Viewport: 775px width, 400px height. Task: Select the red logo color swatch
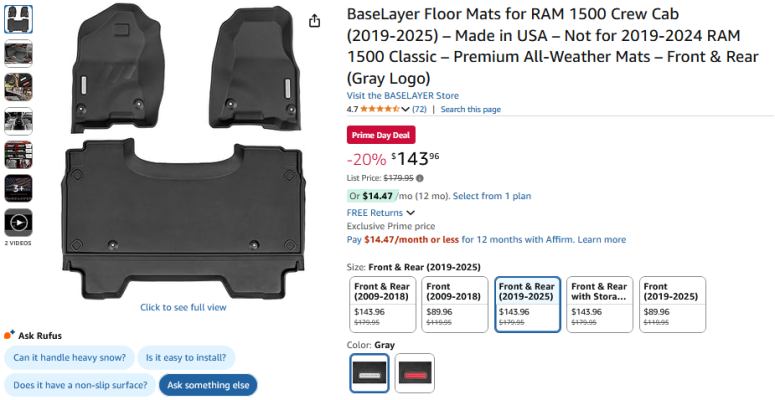[415, 373]
